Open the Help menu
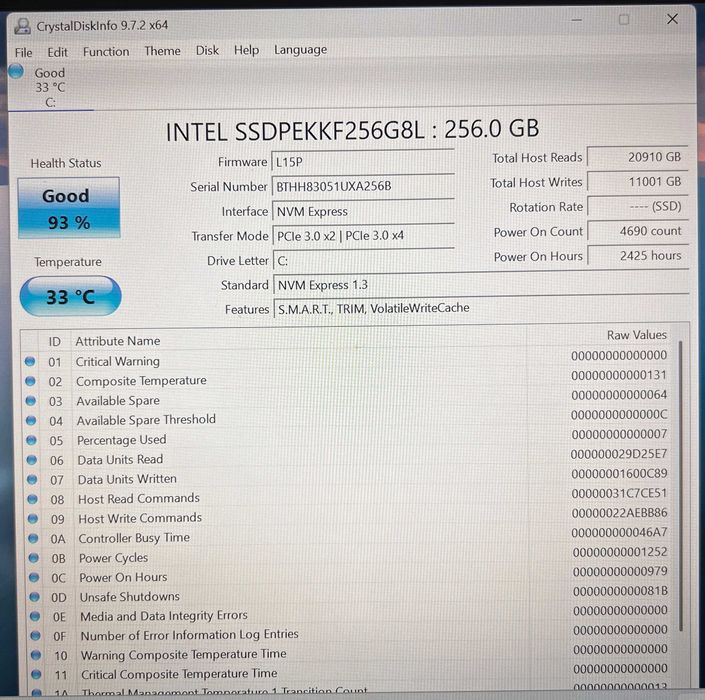The image size is (705, 700). [246, 50]
